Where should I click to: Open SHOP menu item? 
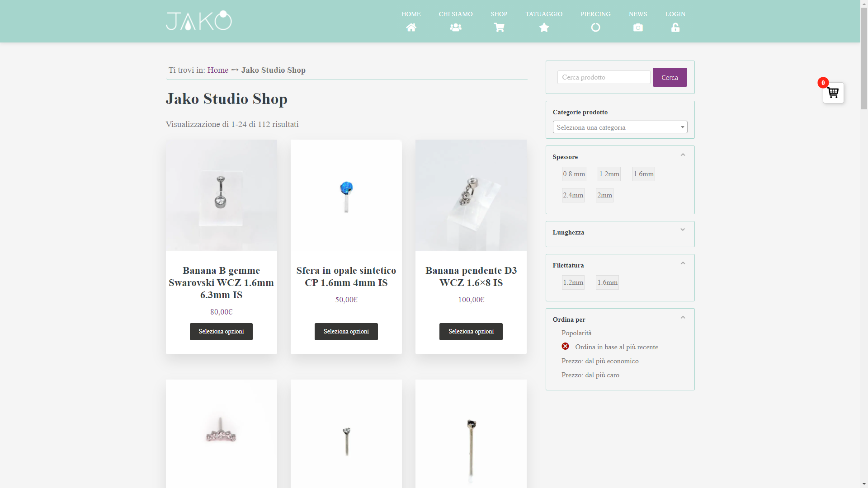[x=499, y=14]
